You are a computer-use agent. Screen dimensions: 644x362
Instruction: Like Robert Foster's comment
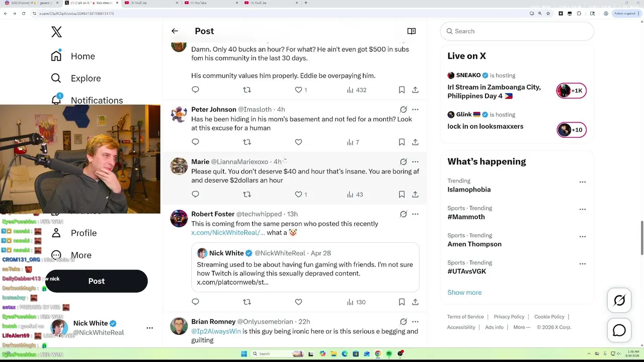pos(298,302)
